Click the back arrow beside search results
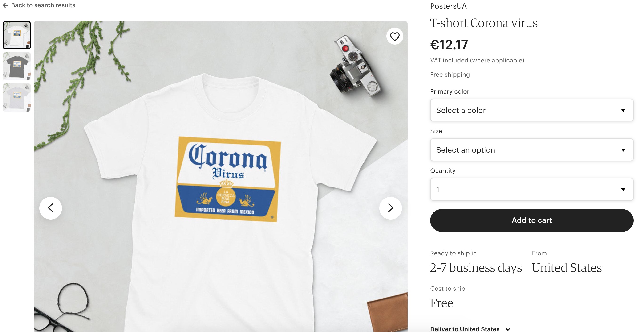The image size is (644, 332). pos(5,5)
